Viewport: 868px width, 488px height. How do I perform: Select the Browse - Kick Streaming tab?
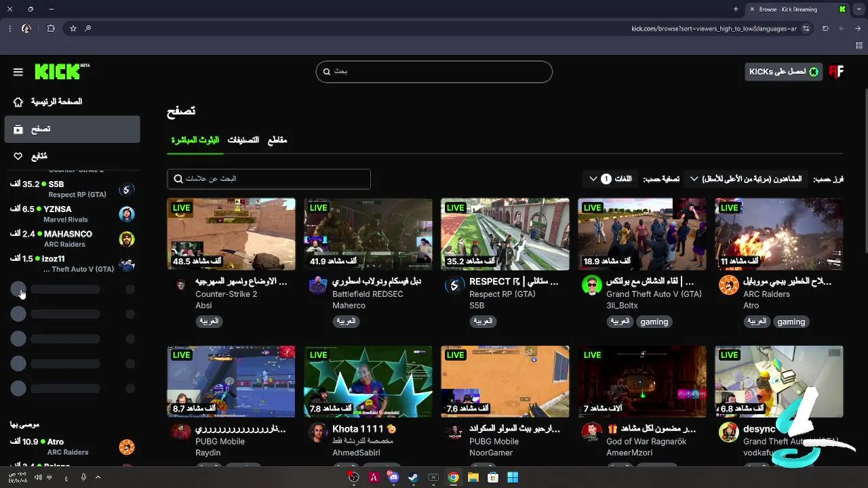[x=797, y=9]
